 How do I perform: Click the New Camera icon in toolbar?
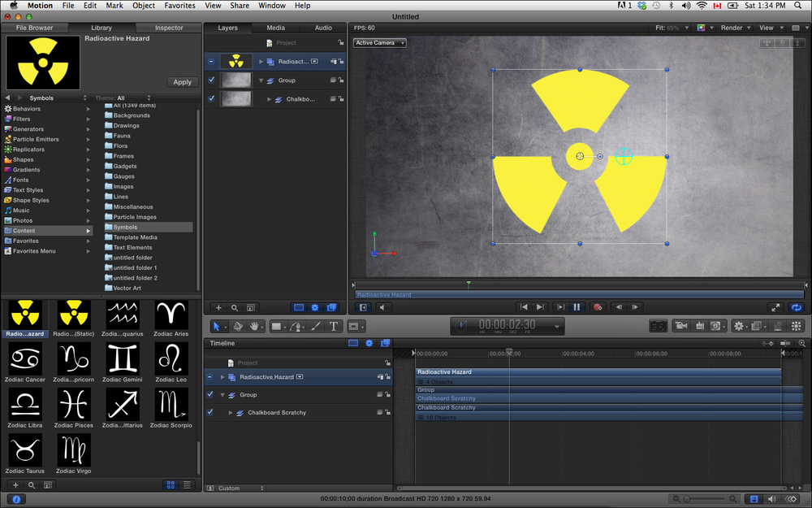click(x=680, y=326)
